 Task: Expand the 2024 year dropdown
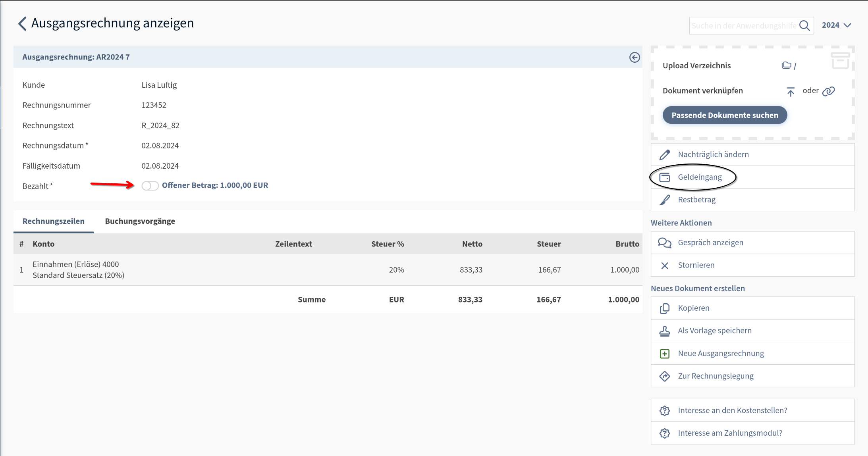point(836,25)
